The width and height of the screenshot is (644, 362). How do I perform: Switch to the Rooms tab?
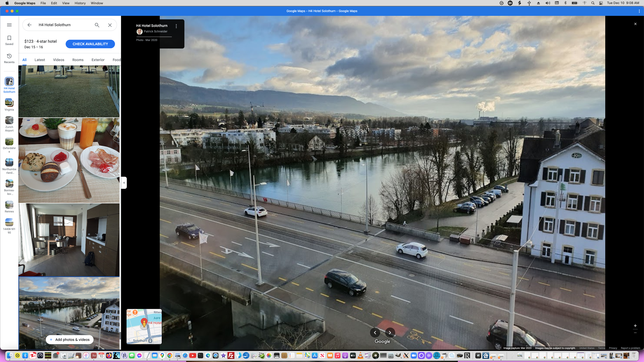pyautogui.click(x=78, y=60)
